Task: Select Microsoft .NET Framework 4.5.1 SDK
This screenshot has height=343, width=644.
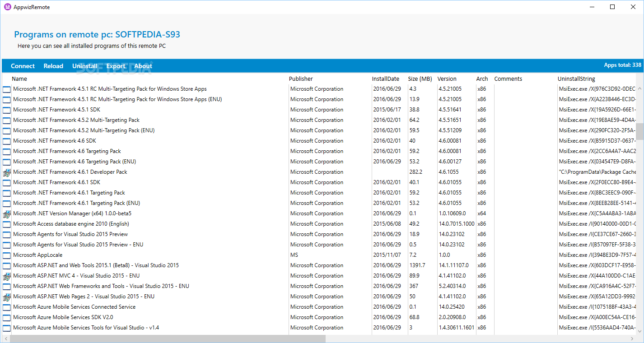Action: 56,110
